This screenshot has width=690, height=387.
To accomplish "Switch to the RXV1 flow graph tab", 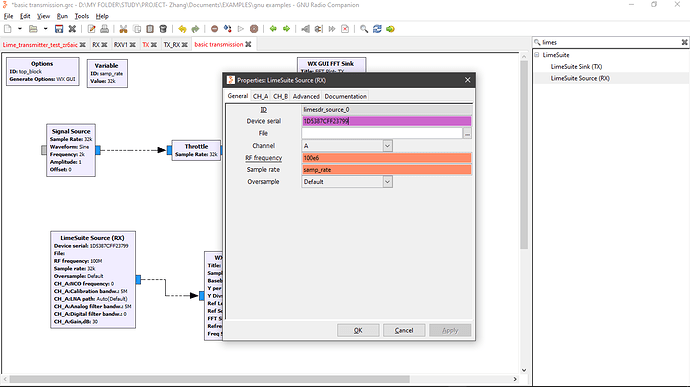I will click(x=121, y=45).
